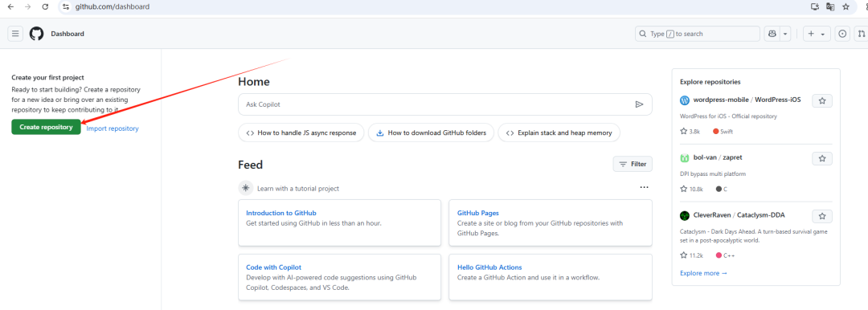This screenshot has width=868, height=310.
Task: Open the Issues icon in header
Action: tap(842, 34)
